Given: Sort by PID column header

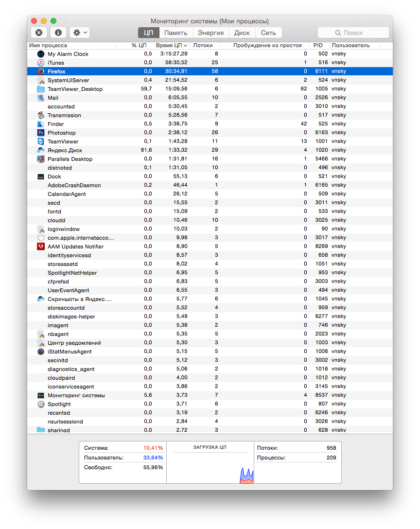Looking at the screenshot, I should tap(319, 46).
